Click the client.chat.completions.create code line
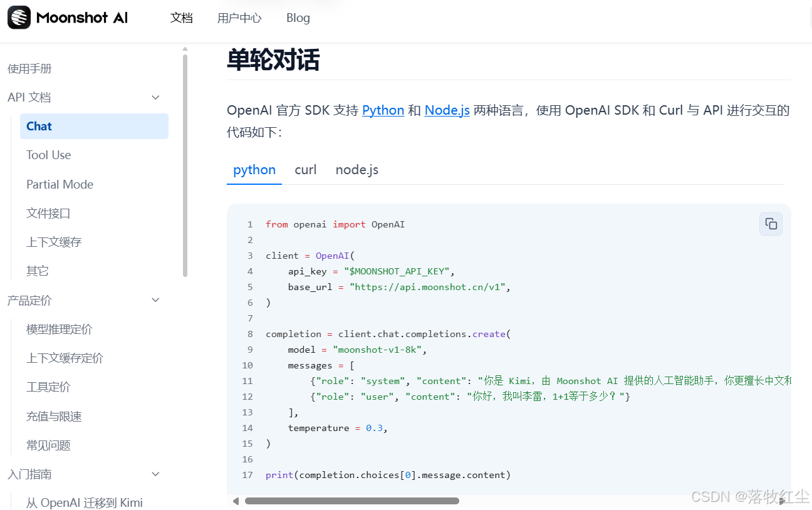Viewport: 812px width, 510px height. [388, 334]
